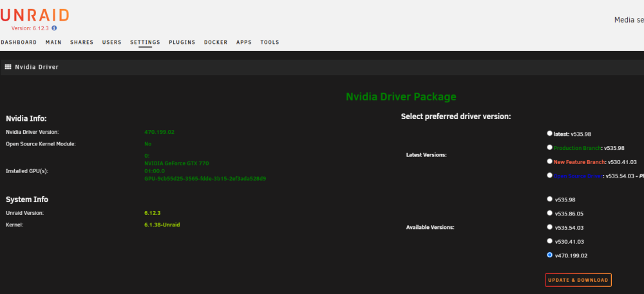The image size is (644, 294).
Task: Click the PCI address 01:00.0
Action: [x=155, y=171]
